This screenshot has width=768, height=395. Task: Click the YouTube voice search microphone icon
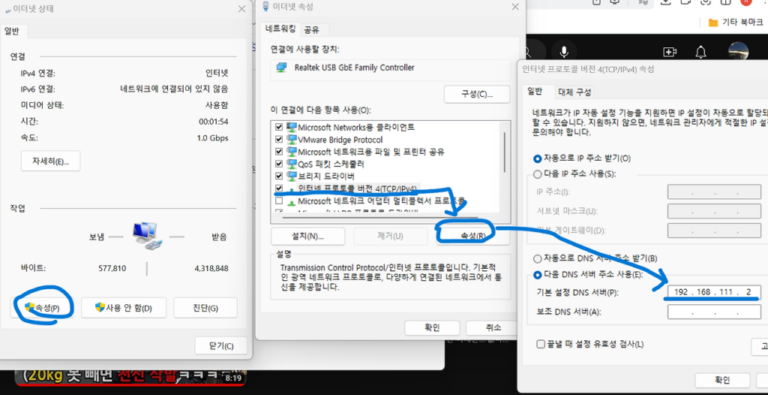(x=564, y=51)
